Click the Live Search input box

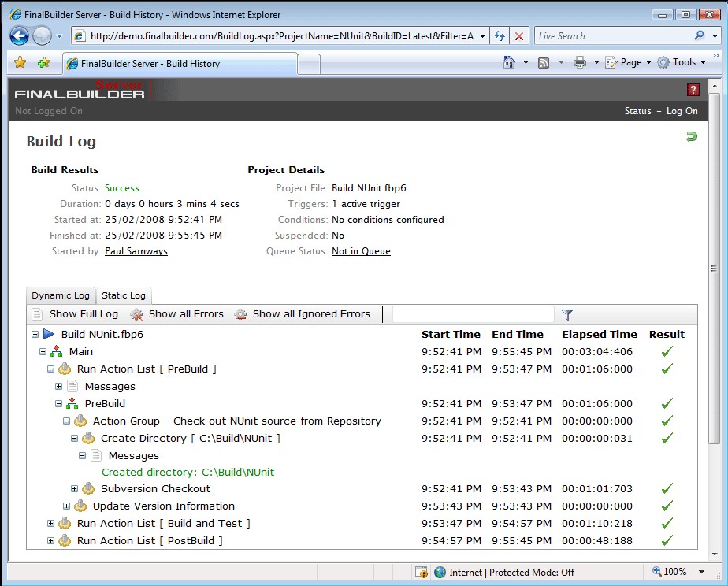[613, 35]
